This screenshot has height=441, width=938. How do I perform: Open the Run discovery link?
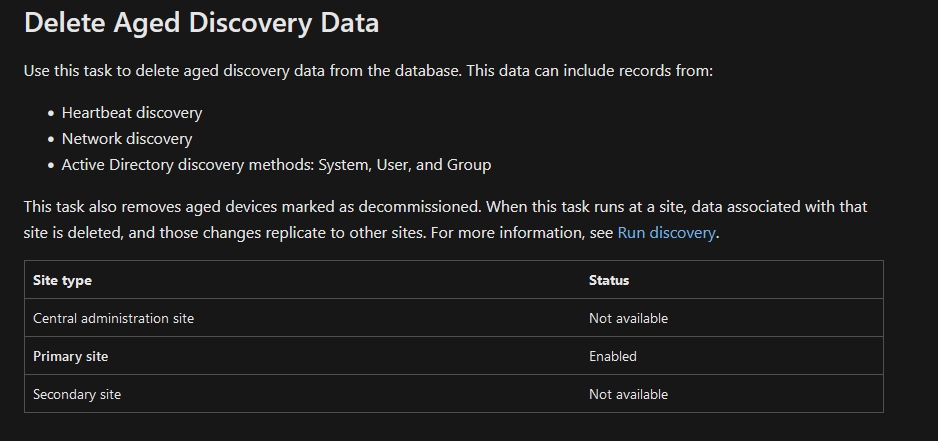(x=666, y=232)
